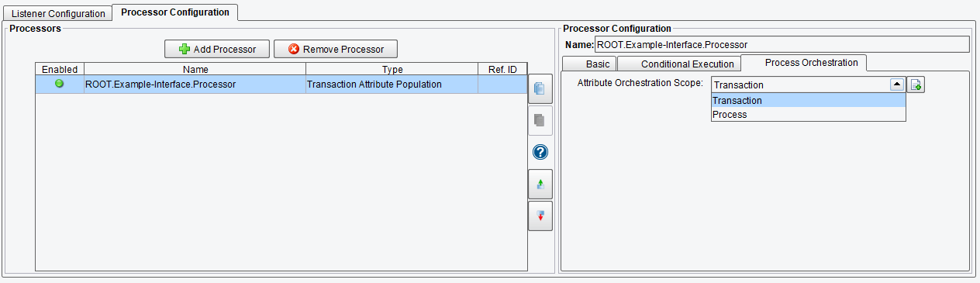Click the green plus icon on Add Processor
Image resolution: width=980 pixels, height=283 pixels.
pos(185,49)
